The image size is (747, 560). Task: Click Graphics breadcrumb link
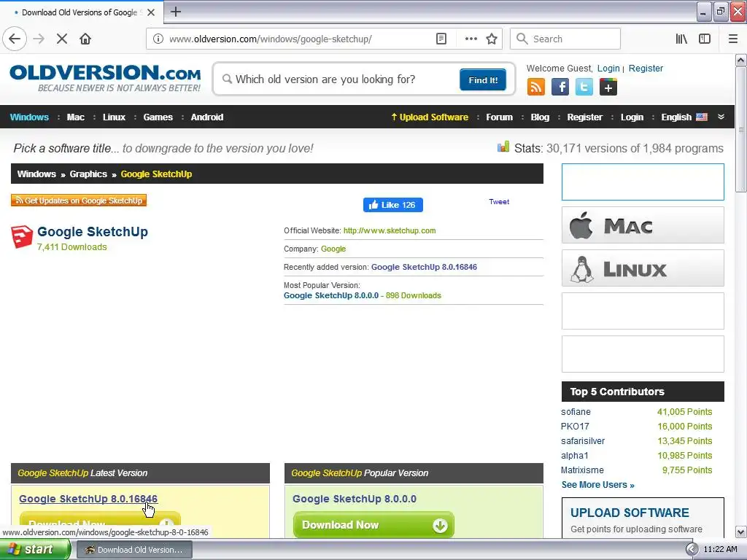coord(88,174)
